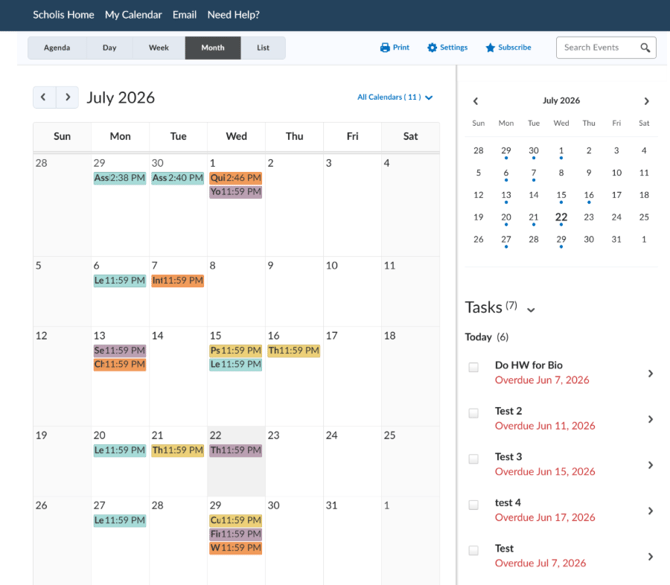Go to next month in main calendar

(68, 97)
